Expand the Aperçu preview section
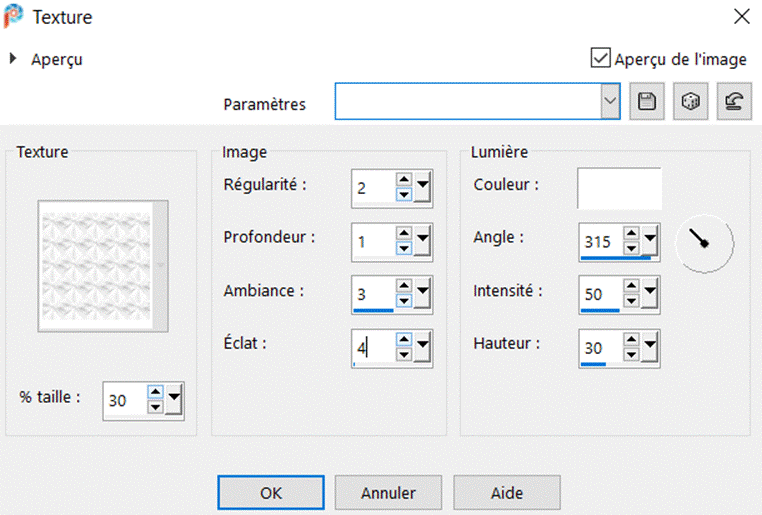Viewport: 762px width, 515px height. point(14,59)
